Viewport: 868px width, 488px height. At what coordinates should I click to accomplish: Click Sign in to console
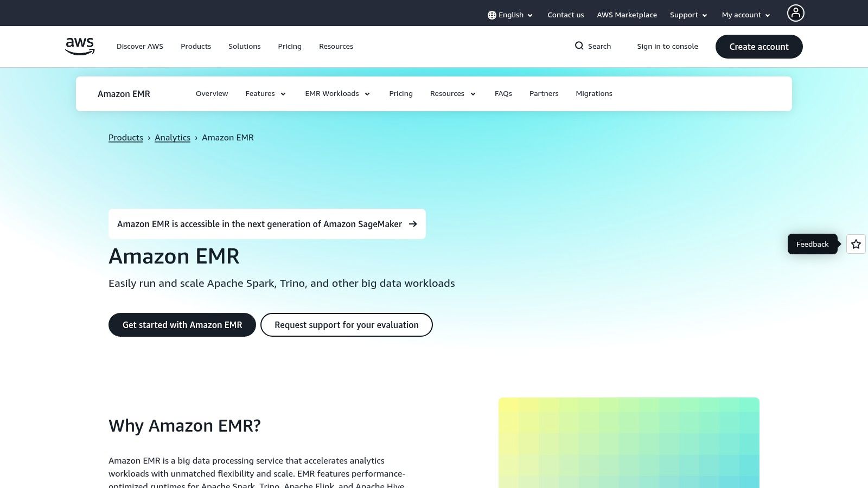(667, 46)
